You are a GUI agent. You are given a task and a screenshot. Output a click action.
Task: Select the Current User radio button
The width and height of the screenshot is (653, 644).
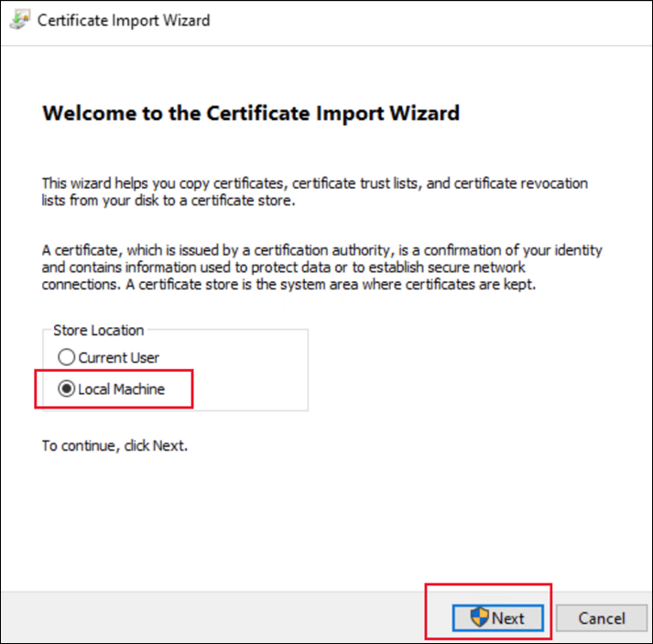[x=66, y=358]
